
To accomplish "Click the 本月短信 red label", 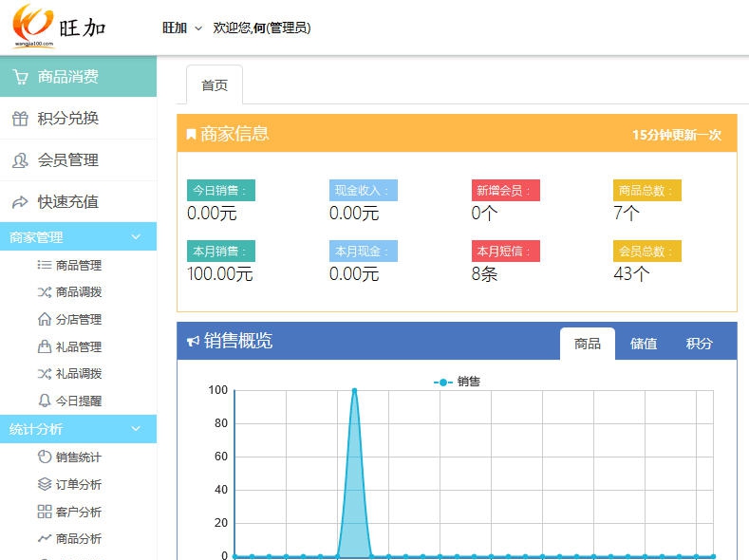I will [x=505, y=252].
